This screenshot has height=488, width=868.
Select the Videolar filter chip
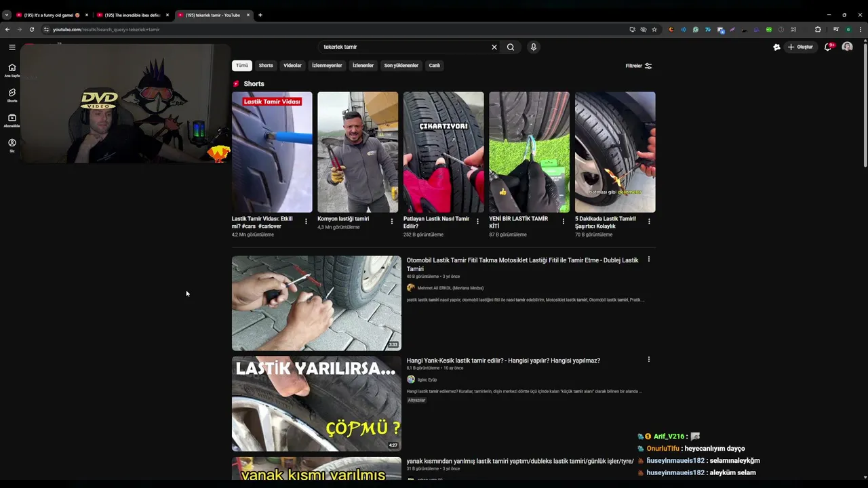pyautogui.click(x=292, y=66)
